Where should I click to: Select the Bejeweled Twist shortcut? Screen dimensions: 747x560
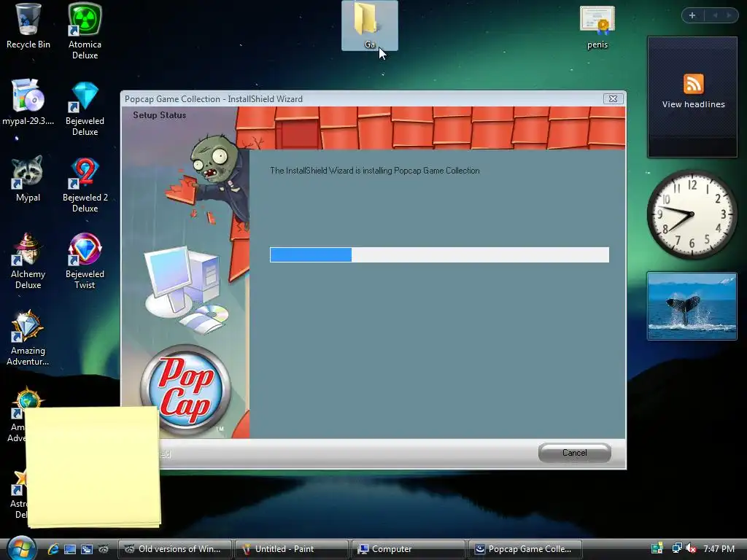click(85, 261)
